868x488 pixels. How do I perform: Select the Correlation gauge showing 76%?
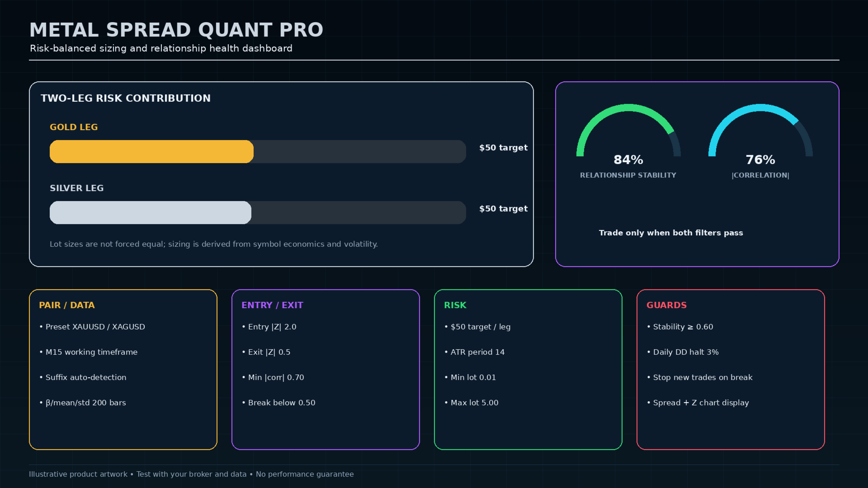pos(760,131)
